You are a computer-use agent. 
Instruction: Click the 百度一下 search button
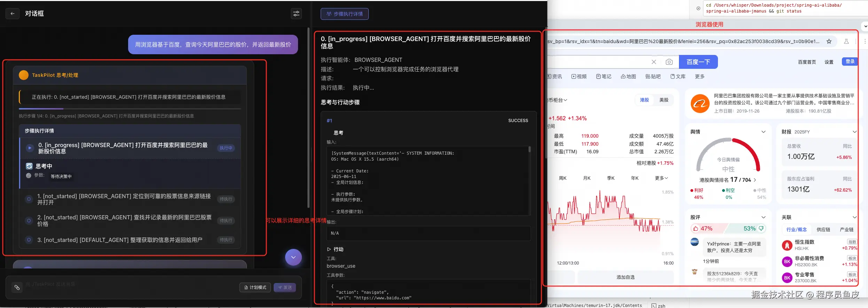tap(698, 62)
